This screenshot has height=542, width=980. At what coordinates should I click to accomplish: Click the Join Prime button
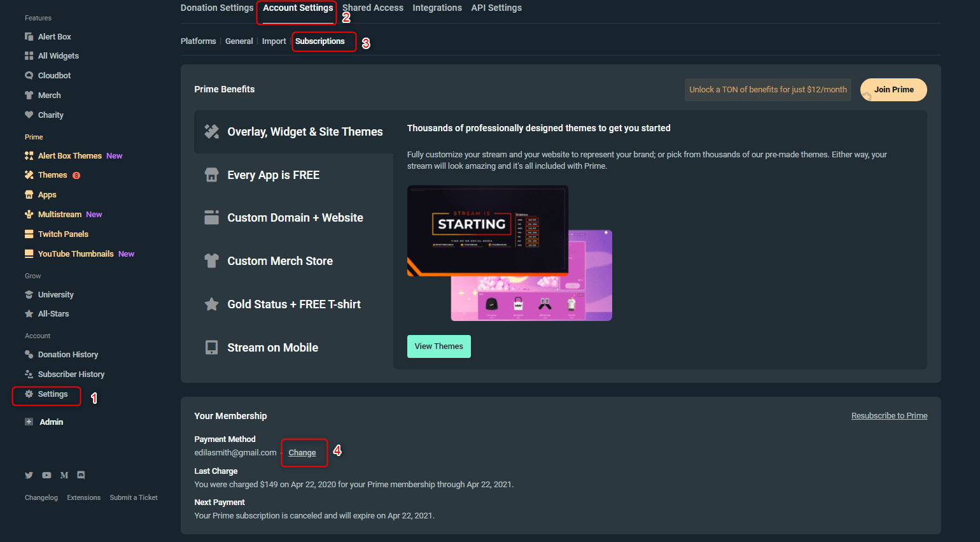point(893,90)
